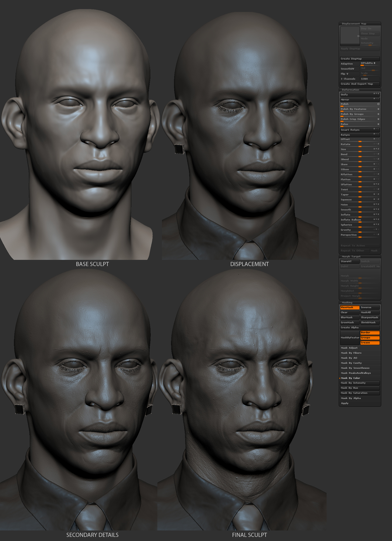Toggle the Adaptive displacement option
This screenshot has height=541, width=392.
349,64
